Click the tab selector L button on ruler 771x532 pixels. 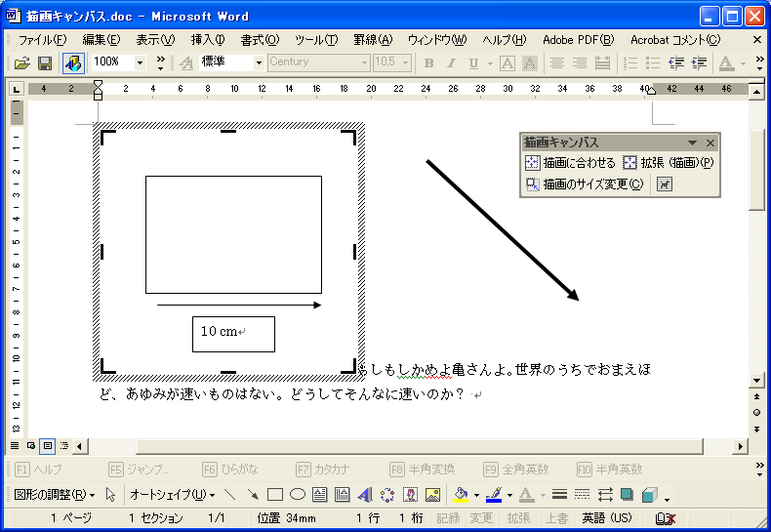[17, 89]
